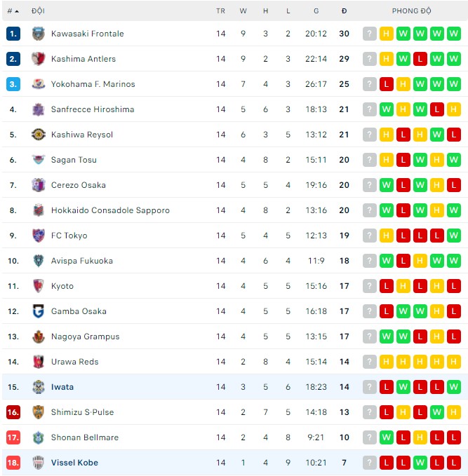Click the Sanfrecce Hiroshima team crest
The image size is (468, 476).
(x=39, y=109)
